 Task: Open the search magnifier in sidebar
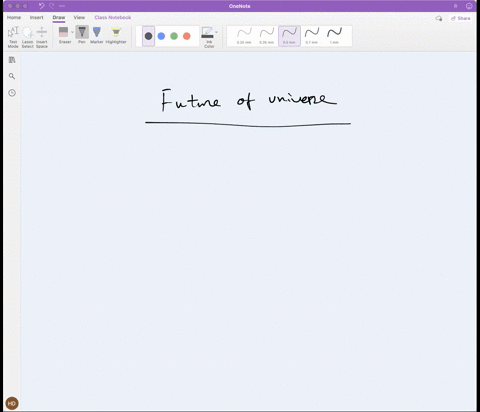(12, 76)
